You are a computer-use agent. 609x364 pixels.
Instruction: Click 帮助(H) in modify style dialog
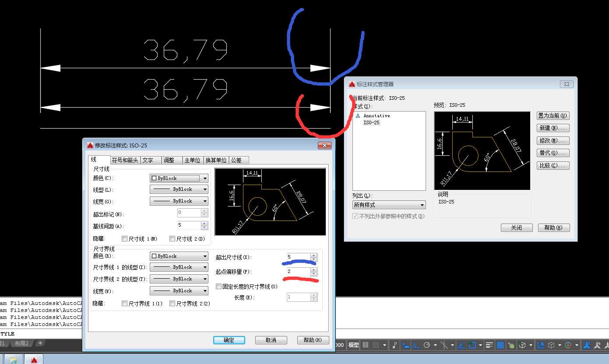pos(313,340)
